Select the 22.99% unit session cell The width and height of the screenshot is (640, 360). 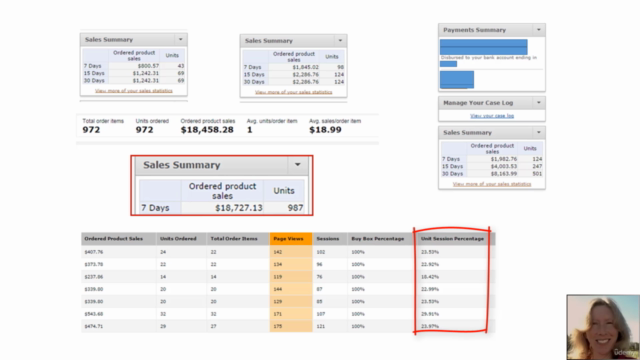point(430,289)
